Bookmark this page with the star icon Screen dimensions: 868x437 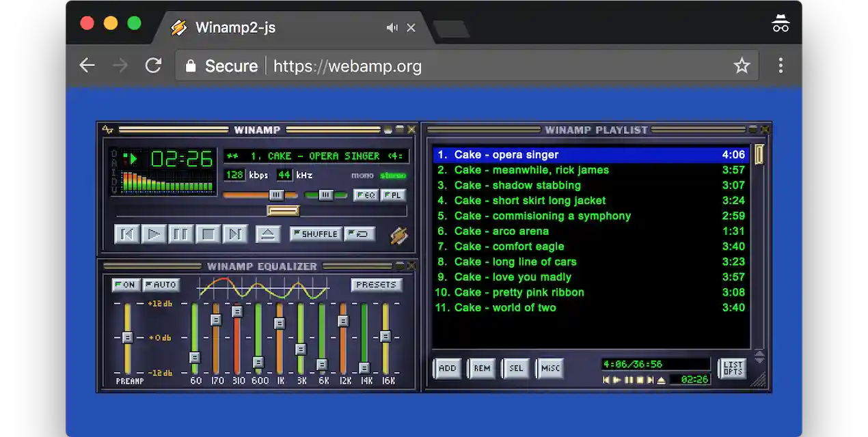pyautogui.click(x=742, y=66)
